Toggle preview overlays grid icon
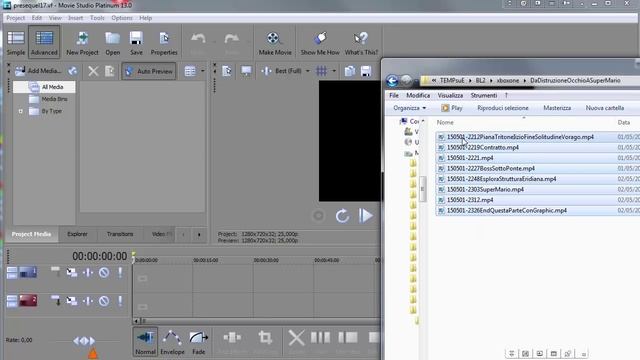Viewport: 640px width, 360px height. [322, 71]
